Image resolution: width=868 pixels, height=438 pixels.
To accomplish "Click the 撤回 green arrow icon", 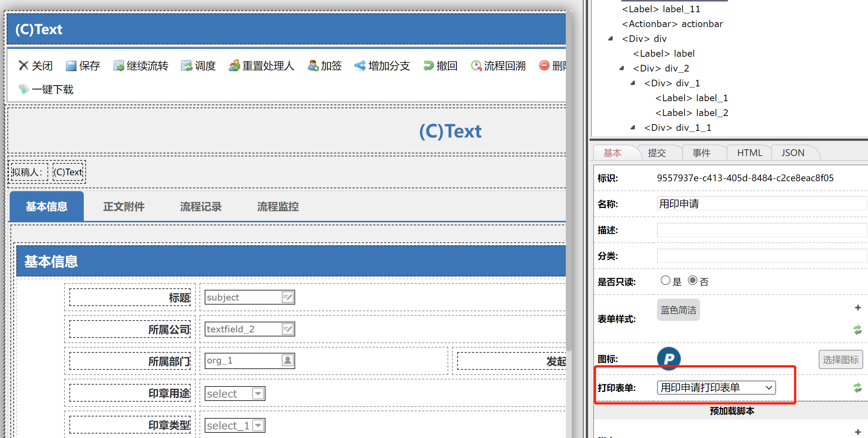I will 428,66.
